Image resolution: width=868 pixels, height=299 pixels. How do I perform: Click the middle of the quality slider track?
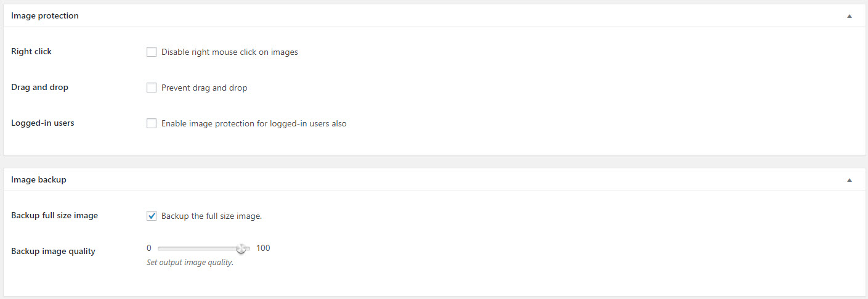[204, 248]
